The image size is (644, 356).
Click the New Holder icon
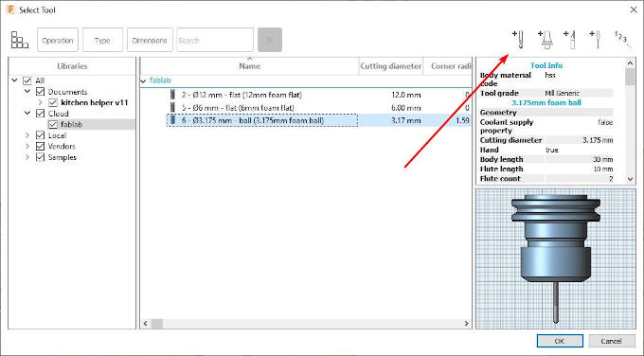pos(545,40)
